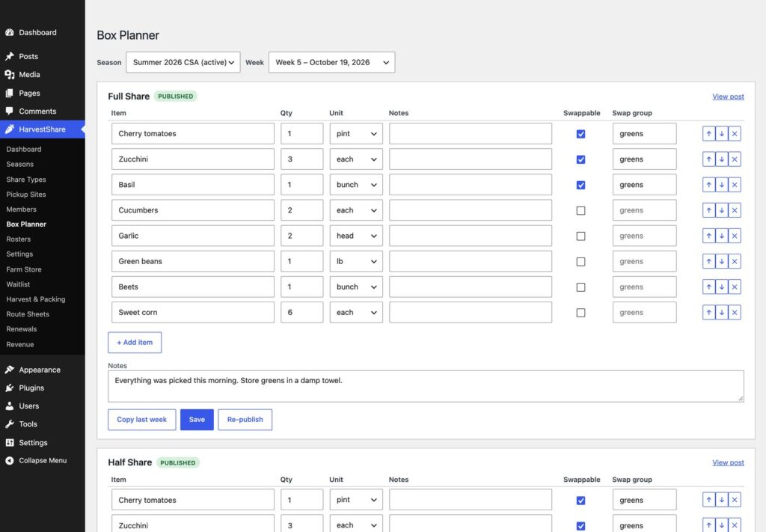Uncheck Swappable for Full Share Cherry tomatoes
This screenshot has height=532, width=766.
[580, 134]
